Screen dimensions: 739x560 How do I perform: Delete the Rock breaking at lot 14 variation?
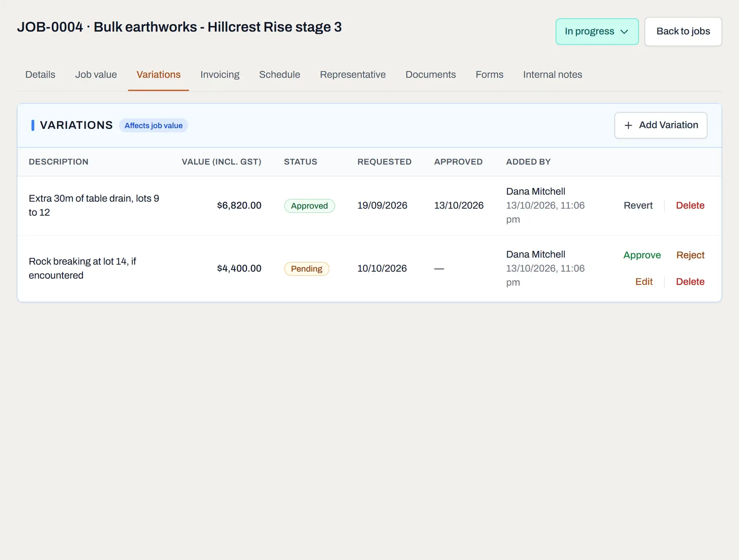click(x=690, y=282)
